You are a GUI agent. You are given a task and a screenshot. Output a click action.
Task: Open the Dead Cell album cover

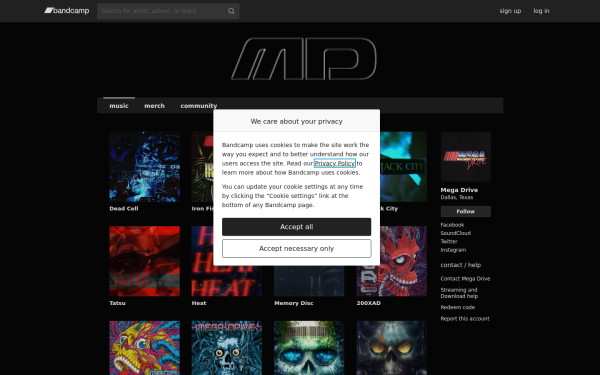click(144, 166)
